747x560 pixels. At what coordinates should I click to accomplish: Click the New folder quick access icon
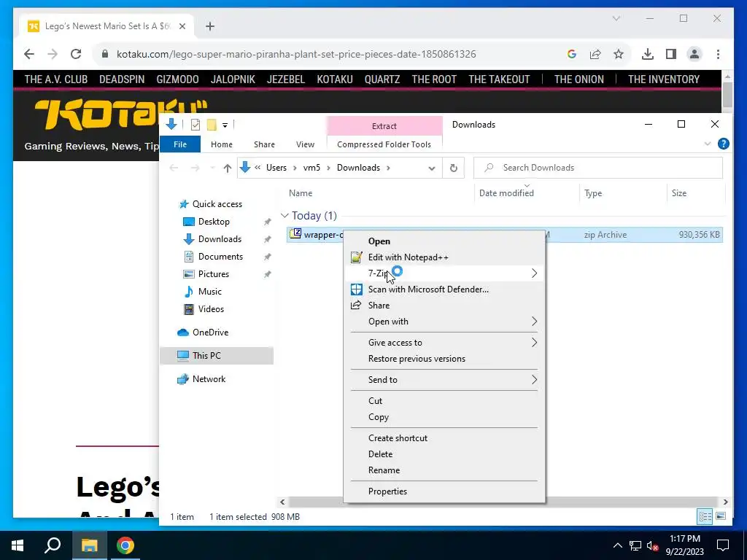pyautogui.click(x=212, y=125)
